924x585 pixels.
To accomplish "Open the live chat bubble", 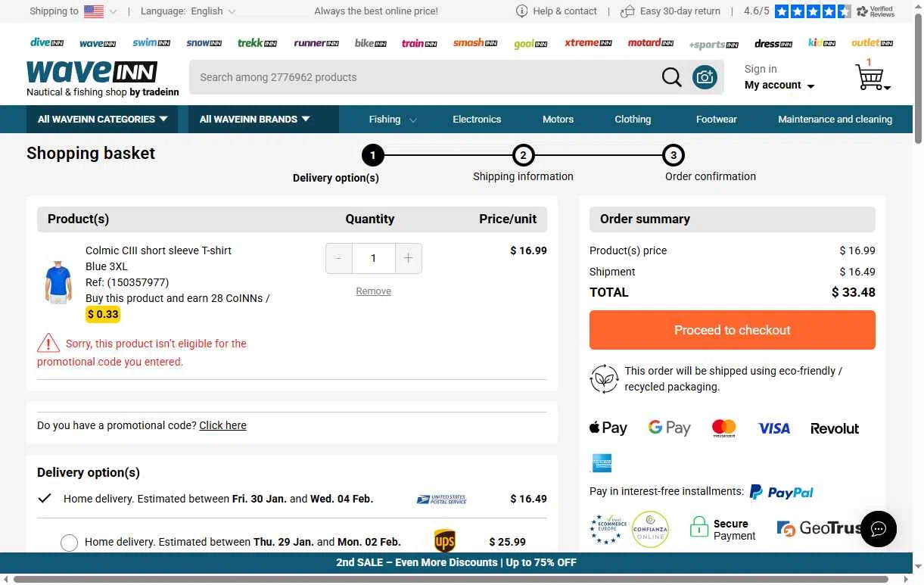I will pyautogui.click(x=878, y=528).
